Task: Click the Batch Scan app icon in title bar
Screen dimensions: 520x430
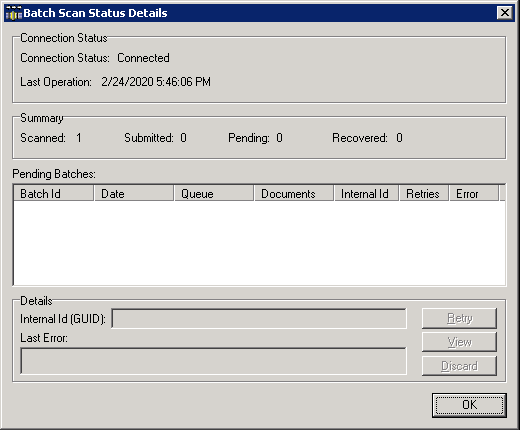Action: pyautogui.click(x=14, y=13)
